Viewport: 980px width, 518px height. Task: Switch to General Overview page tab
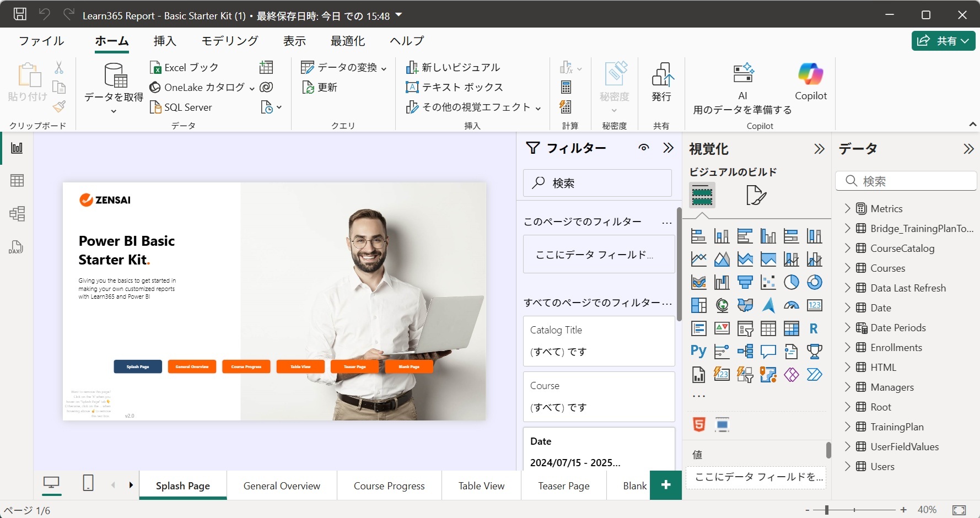(282, 485)
